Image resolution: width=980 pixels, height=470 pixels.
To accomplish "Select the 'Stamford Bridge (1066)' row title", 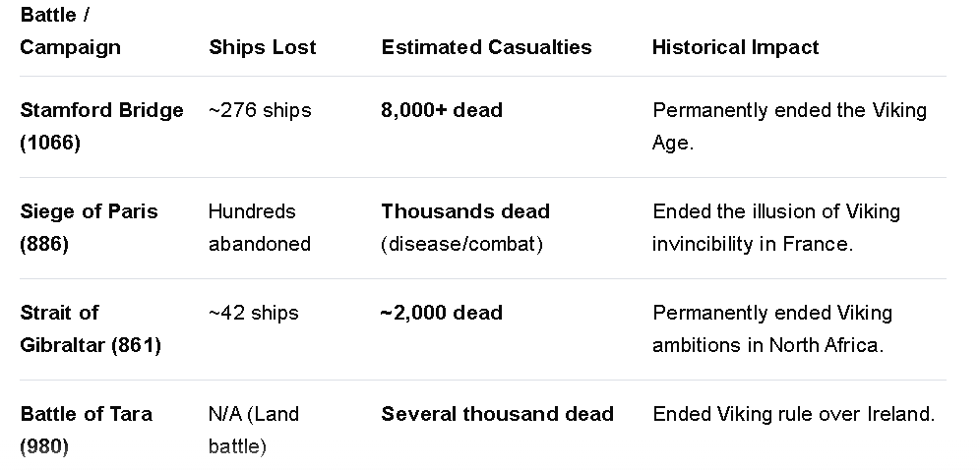I will click(x=102, y=126).
